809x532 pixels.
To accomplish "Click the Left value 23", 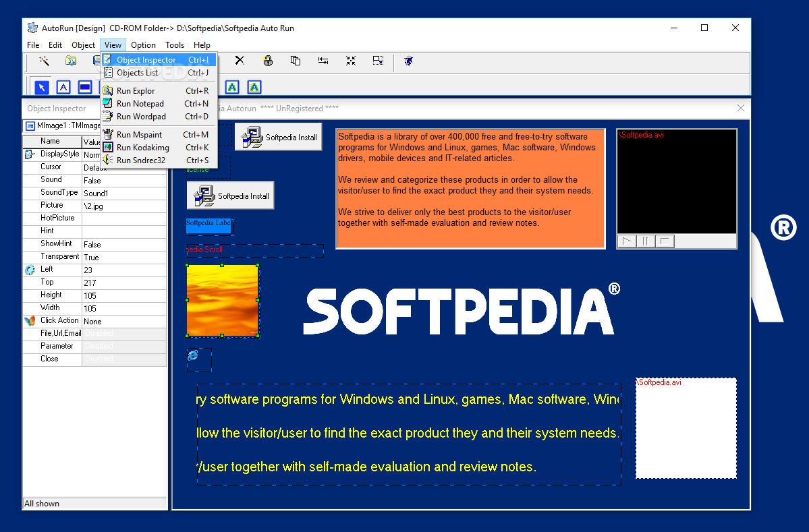I will (x=124, y=270).
